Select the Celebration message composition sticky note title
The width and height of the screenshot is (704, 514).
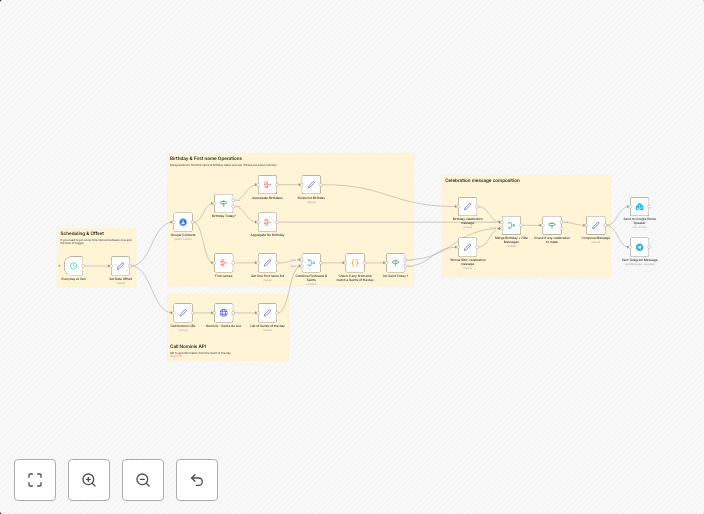click(x=482, y=181)
